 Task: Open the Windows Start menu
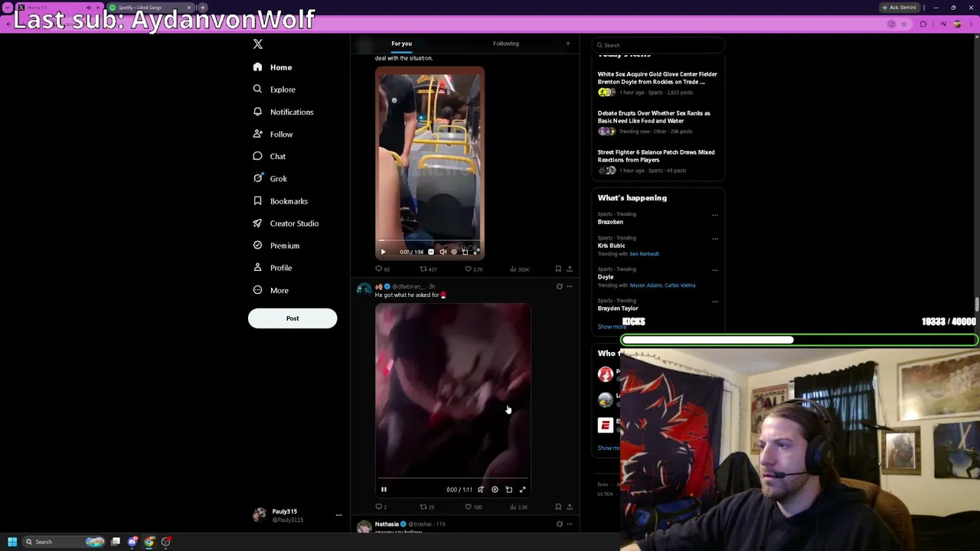coord(11,542)
